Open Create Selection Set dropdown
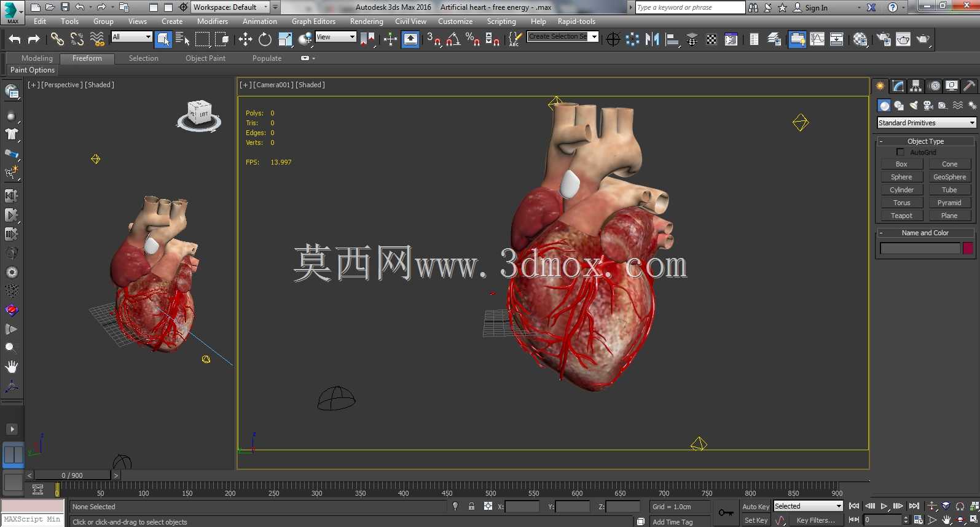 pyautogui.click(x=563, y=36)
